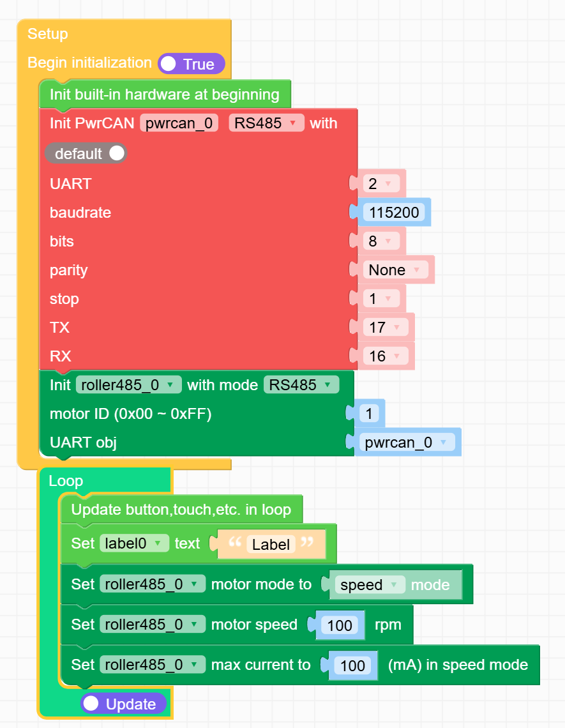Open the UART obj pwrcan_0 dropdown
The image size is (565, 728).
click(x=407, y=443)
